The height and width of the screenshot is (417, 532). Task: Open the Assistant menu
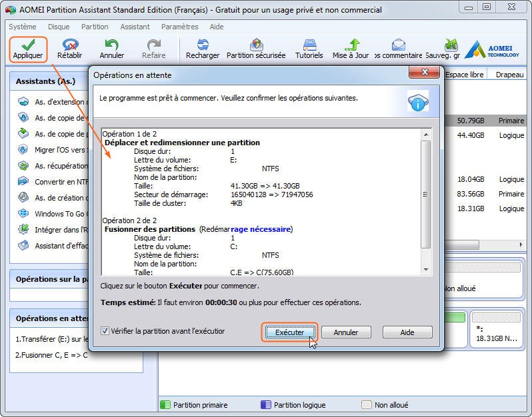pos(135,27)
